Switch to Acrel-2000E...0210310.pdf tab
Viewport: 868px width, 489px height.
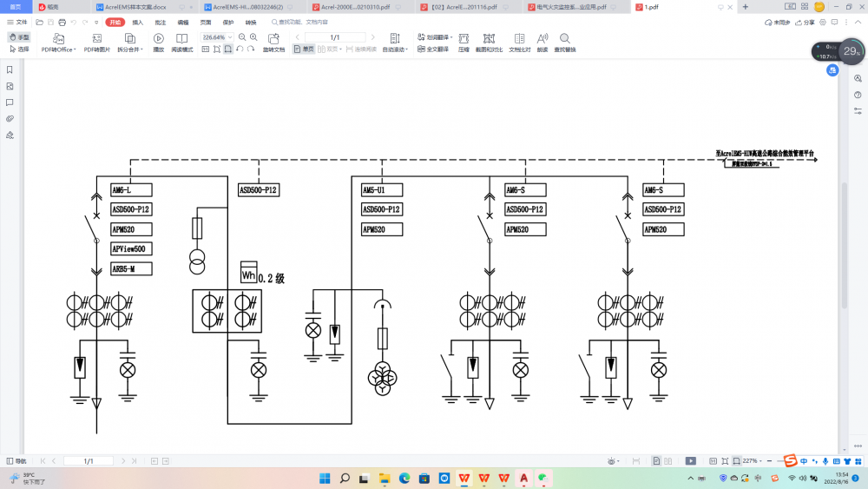point(360,7)
